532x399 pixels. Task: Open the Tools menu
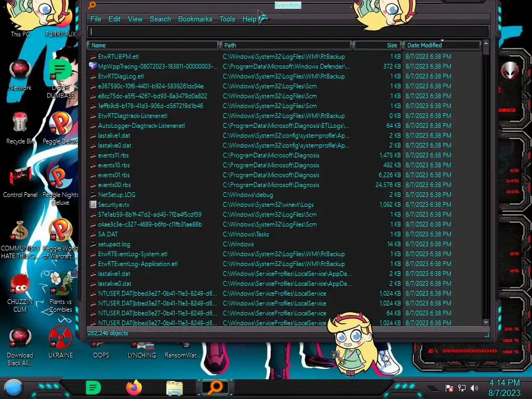227,19
